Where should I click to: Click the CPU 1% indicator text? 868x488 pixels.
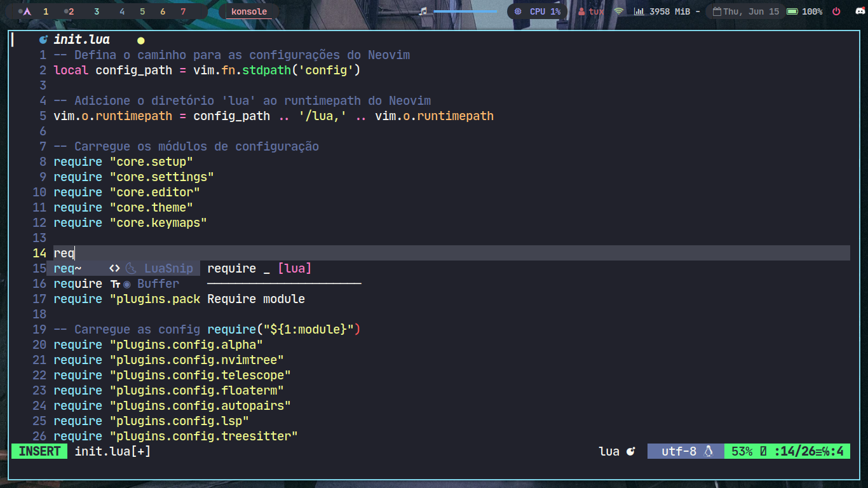[x=545, y=11]
